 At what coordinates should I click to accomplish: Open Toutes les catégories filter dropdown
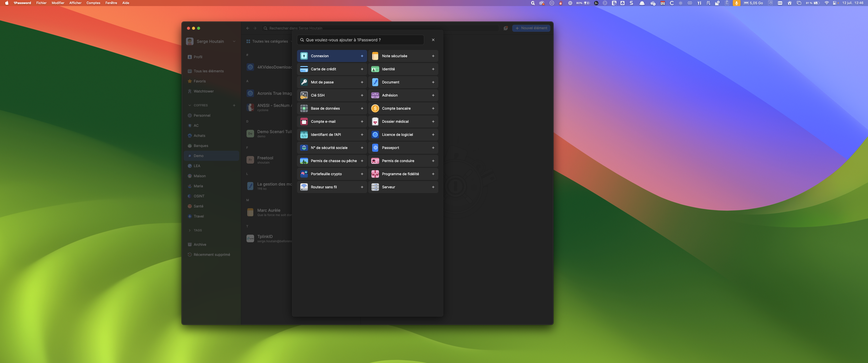269,41
